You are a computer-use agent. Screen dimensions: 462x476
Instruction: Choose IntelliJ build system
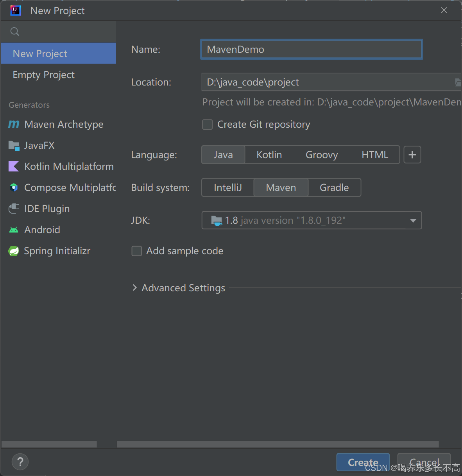pyautogui.click(x=228, y=187)
